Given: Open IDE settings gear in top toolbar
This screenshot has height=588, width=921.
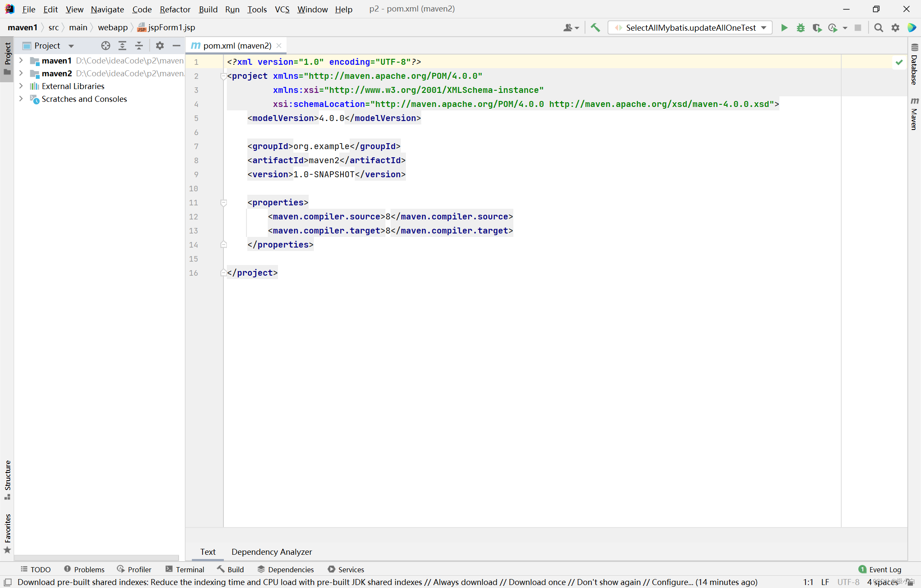Looking at the screenshot, I should 895,28.
